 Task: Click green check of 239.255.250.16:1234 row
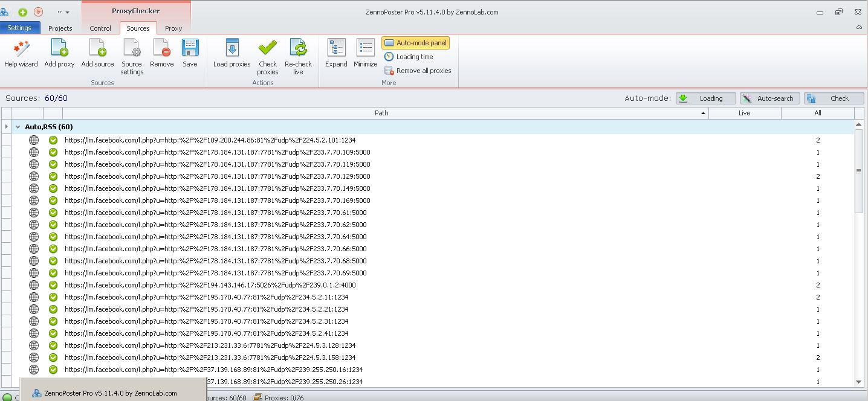[x=53, y=370]
